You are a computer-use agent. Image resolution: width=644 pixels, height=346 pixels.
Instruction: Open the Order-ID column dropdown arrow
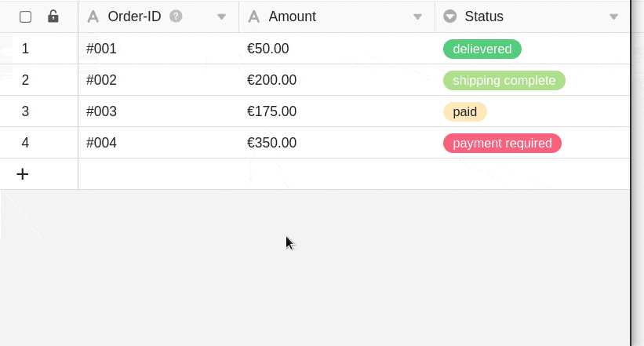(221, 16)
